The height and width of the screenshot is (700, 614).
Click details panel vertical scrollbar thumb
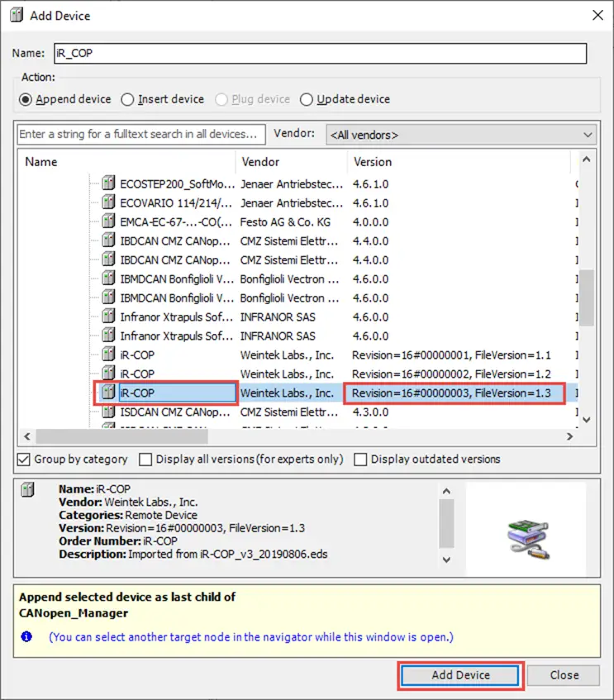446,523
